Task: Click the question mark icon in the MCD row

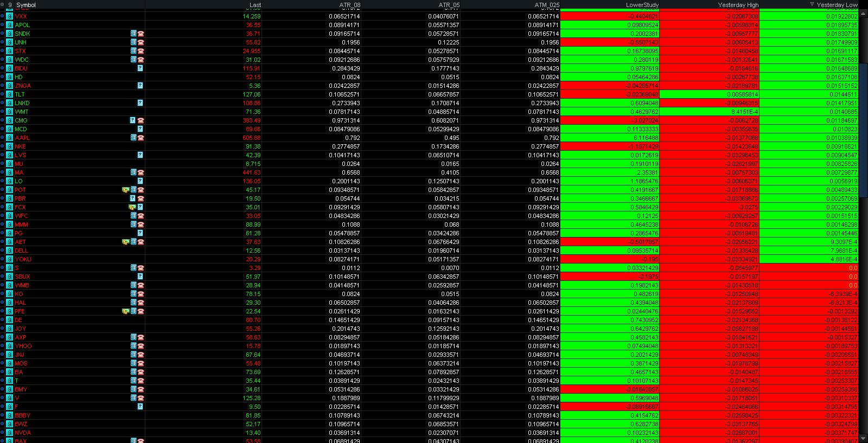Action: click(x=141, y=129)
